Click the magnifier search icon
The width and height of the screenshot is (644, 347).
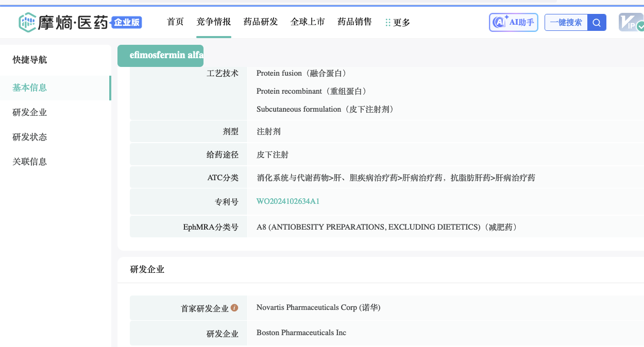tap(597, 22)
